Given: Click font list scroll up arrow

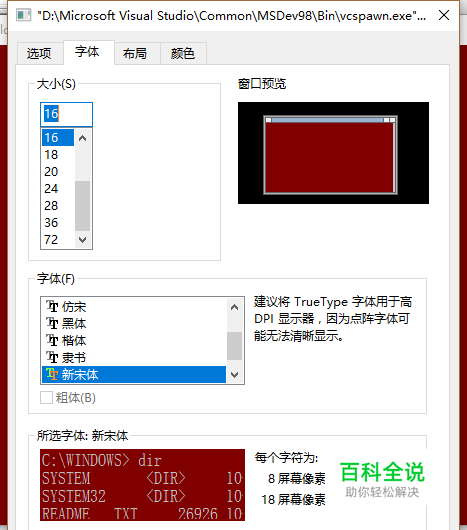Looking at the screenshot, I should [235, 307].
